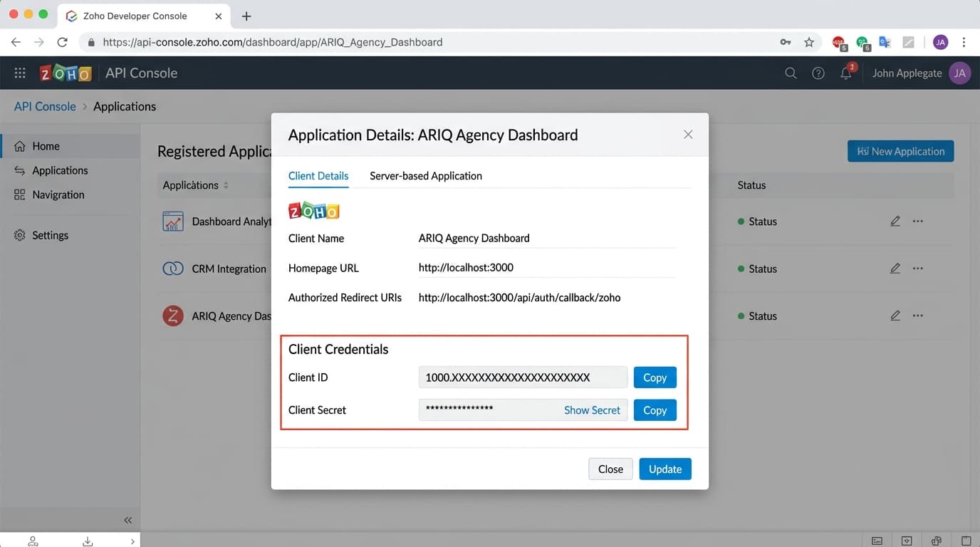Open more options for ARIQ Agency row
The width and height of the screenshot is (980, 547).
(918, 316)
